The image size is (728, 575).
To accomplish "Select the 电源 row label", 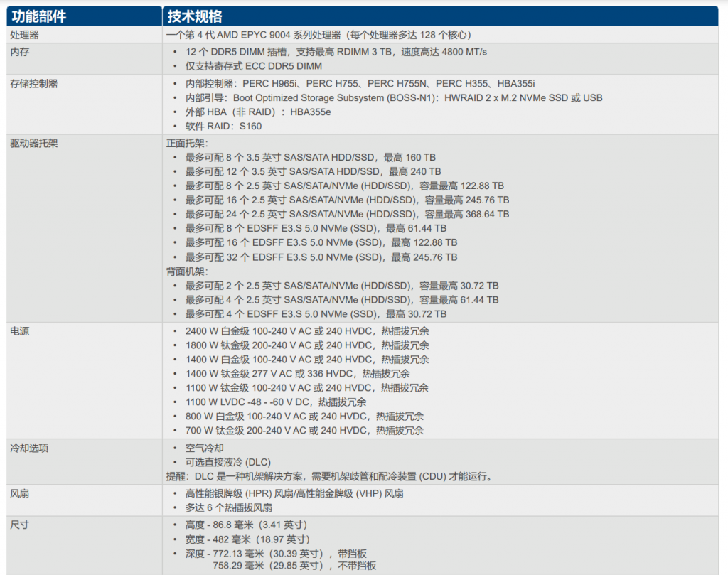I will pos(19,331).
